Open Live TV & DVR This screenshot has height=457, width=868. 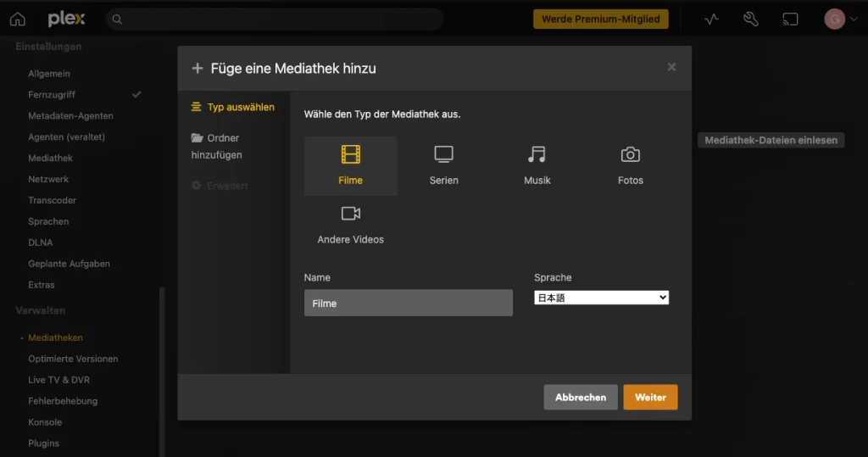(58, 380)
